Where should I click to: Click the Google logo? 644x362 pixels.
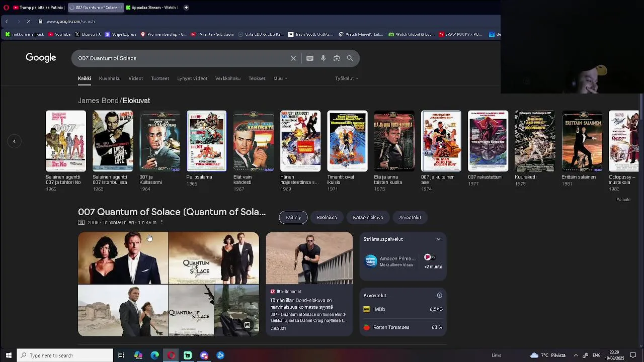coord(41,58)
